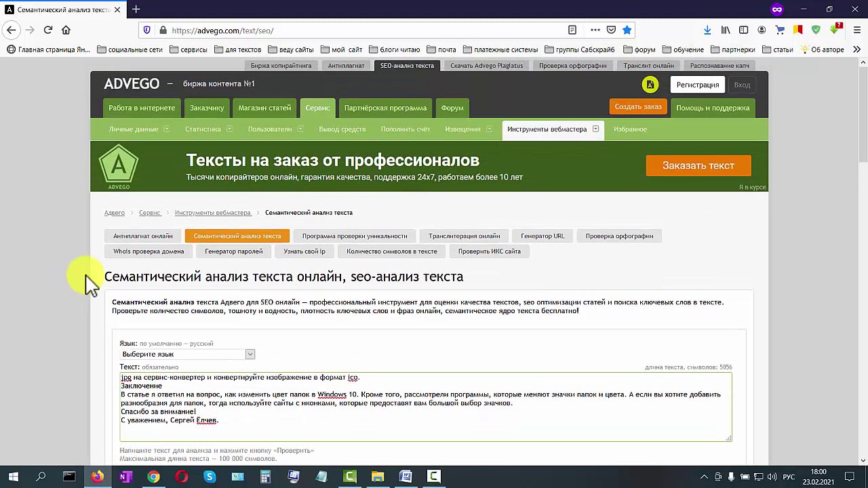
Task: Open the Магазин статей menu item
Action: (x=264, y=108)
